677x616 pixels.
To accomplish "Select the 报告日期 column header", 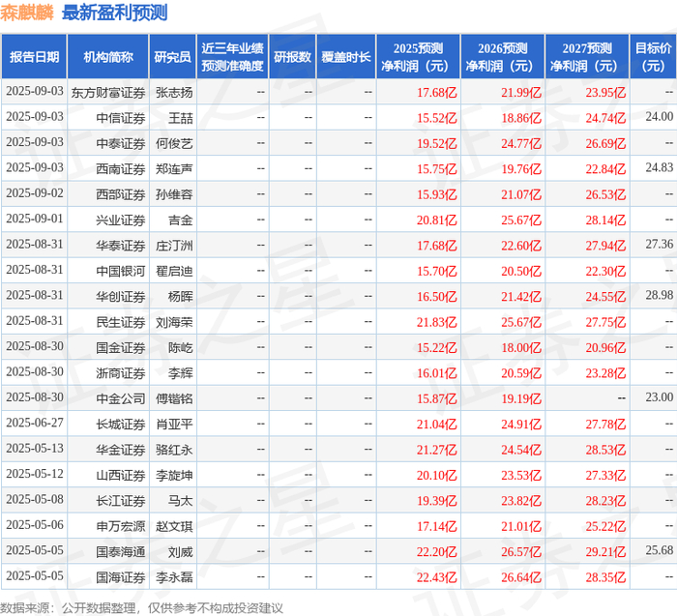I will pos(34,57).
